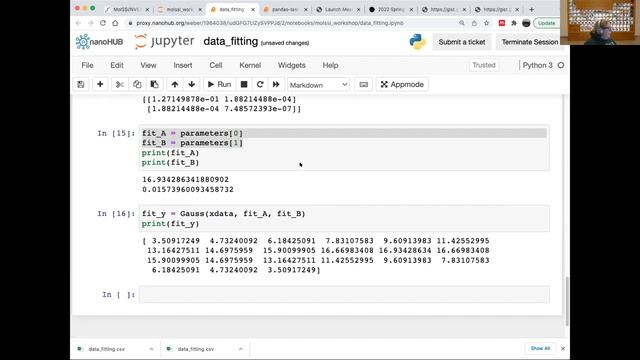This screenshot has width=640, height=360.
Task: Reload the browser page
Action: click(x=103, y=23)
